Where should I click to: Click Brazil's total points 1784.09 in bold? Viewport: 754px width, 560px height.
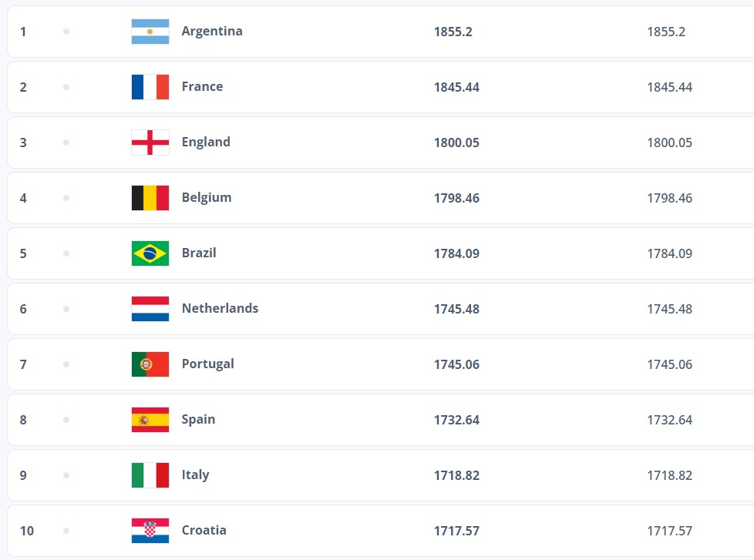456,253
